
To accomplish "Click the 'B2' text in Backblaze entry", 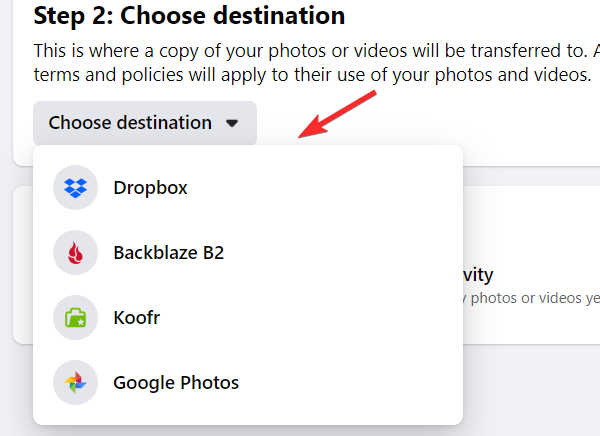I will [x=212, y=253].
